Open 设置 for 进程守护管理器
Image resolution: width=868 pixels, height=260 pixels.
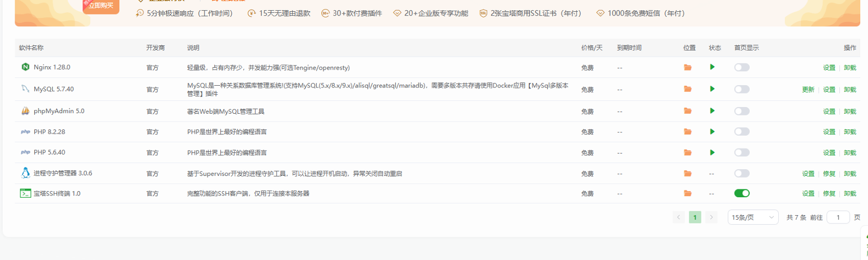pyautogui.click(x=808, y=173)
